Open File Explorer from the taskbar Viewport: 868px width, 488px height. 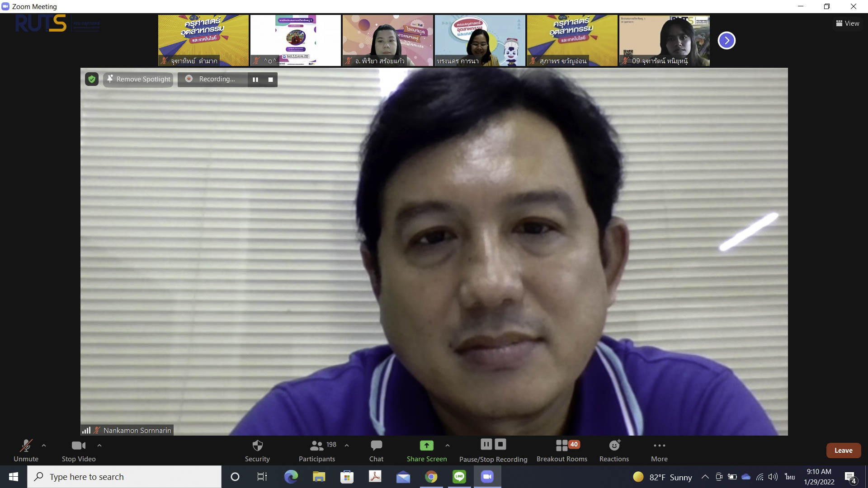(x=319, y=477)
